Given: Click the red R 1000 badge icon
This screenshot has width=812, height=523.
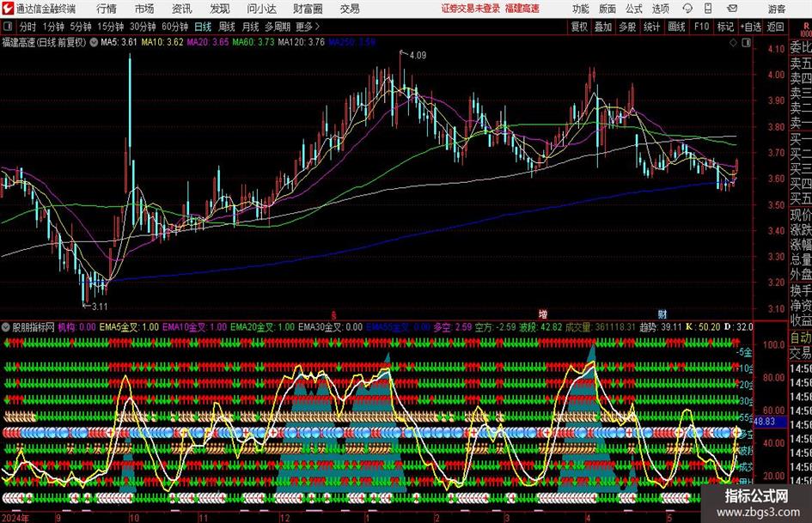Looking at the screenshot, I should point(806,28).
